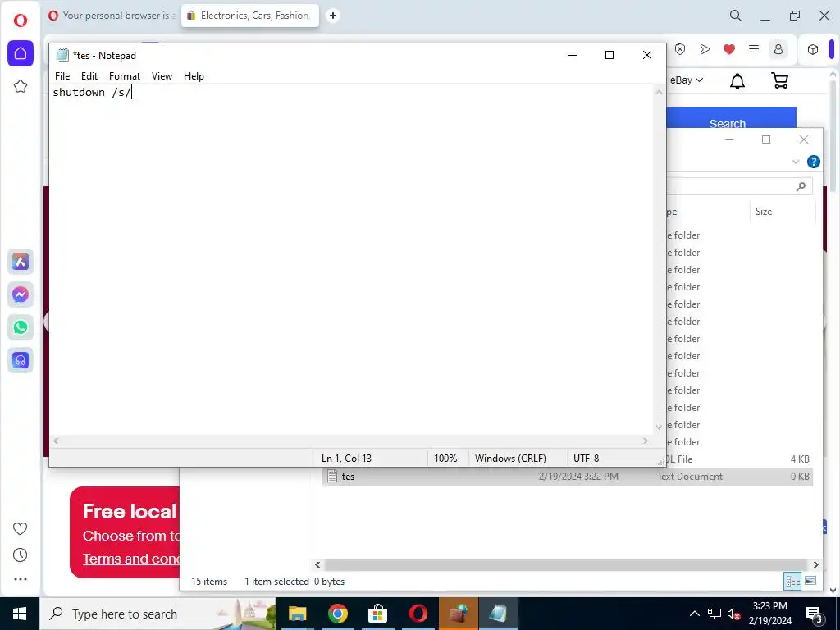Show hidden system tray icons
Screen dimensions: 840x630
pos(694,614)
